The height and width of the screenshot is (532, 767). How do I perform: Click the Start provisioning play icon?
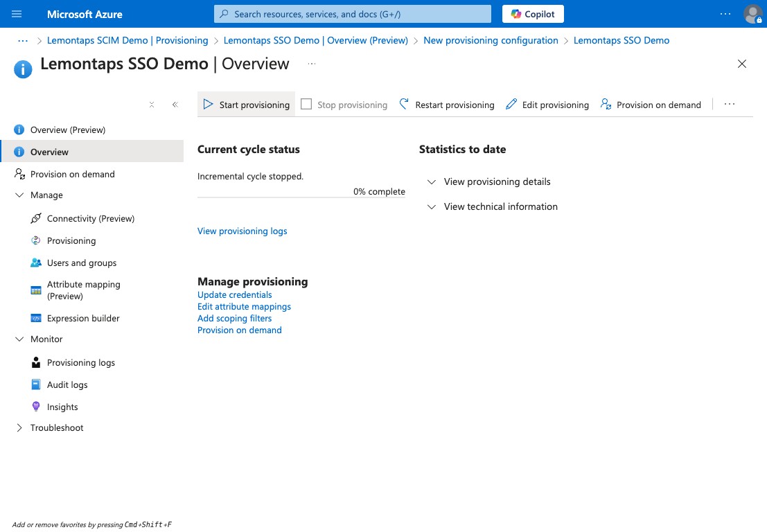[x=209, y=104]
